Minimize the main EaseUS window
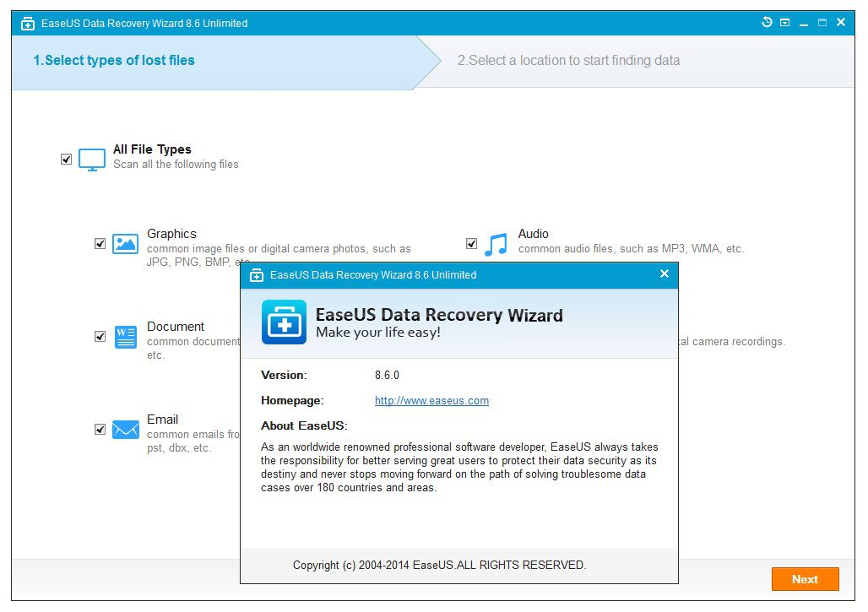The height and width of the screenshot is (612, 868). 804,24
